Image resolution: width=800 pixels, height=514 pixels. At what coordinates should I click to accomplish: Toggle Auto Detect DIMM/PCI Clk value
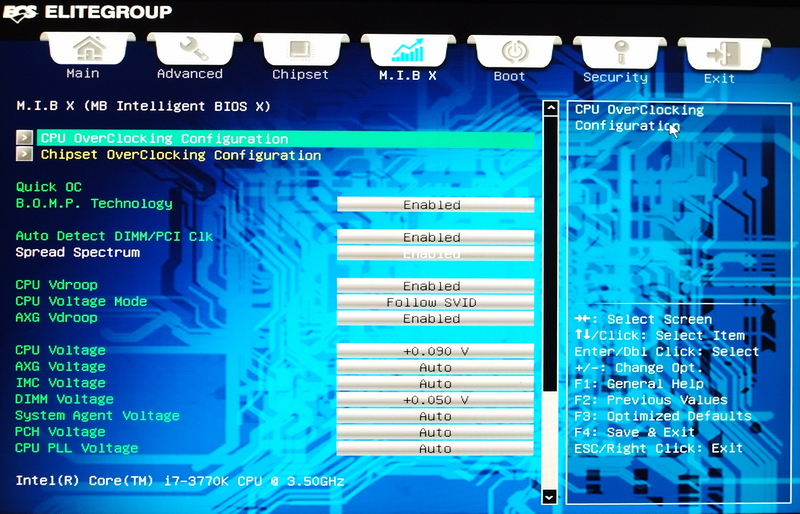coord(435,237)
